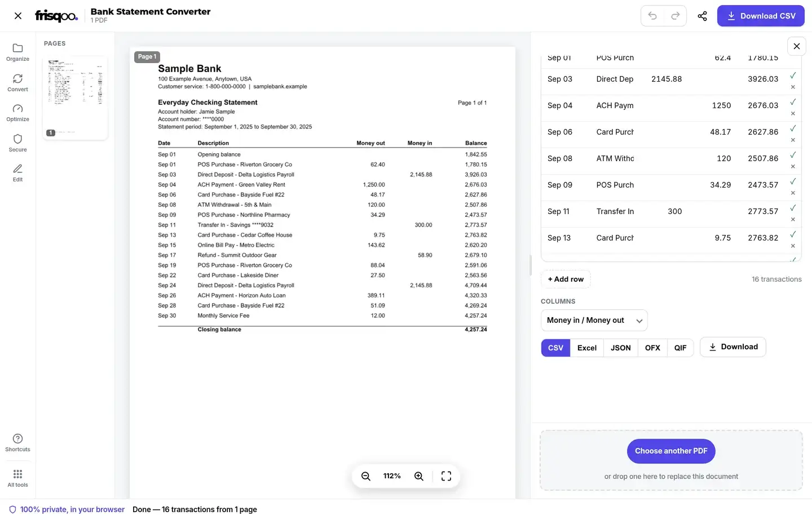The height and width of the screenshot is (520, 812).
Task: Choose the OFX export format
Action: (652, 348)
